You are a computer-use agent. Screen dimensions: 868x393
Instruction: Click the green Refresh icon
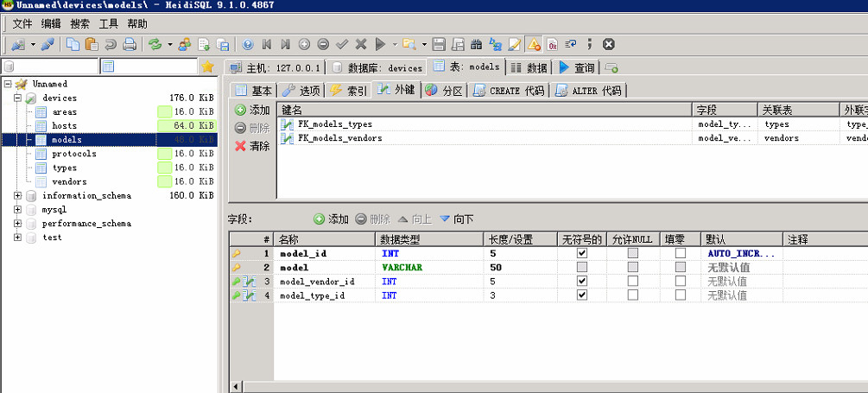click(155, 44)
